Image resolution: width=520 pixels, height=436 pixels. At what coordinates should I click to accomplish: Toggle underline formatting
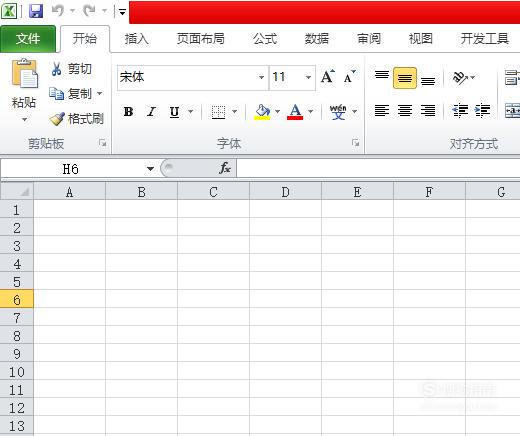tap(174, 112)
